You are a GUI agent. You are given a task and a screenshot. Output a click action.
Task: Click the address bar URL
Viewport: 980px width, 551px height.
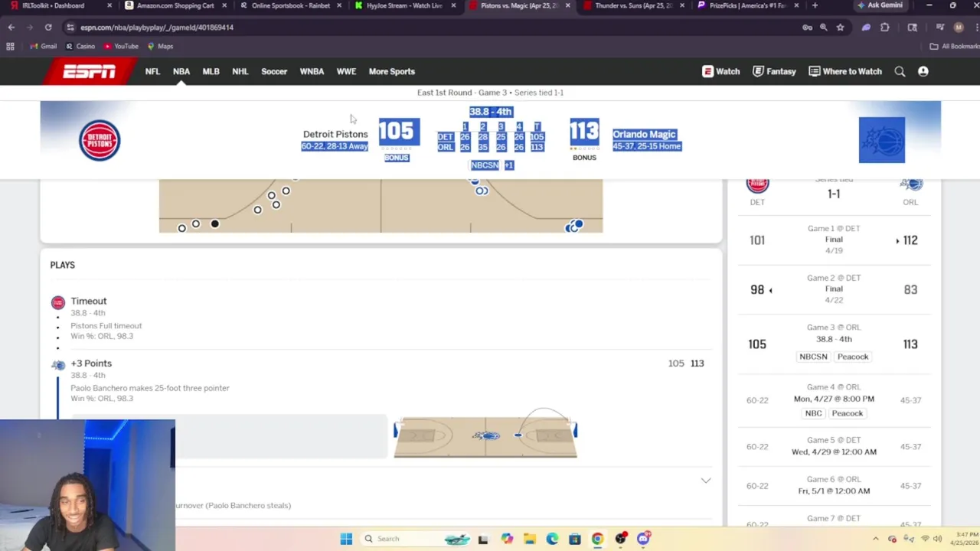pyautogui.click(x=157, y=28)
